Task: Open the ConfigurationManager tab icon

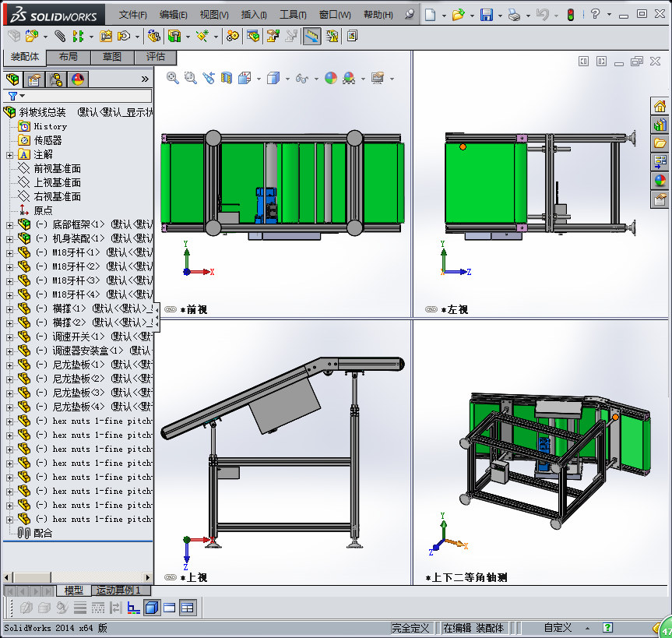Action: (56, 79)
